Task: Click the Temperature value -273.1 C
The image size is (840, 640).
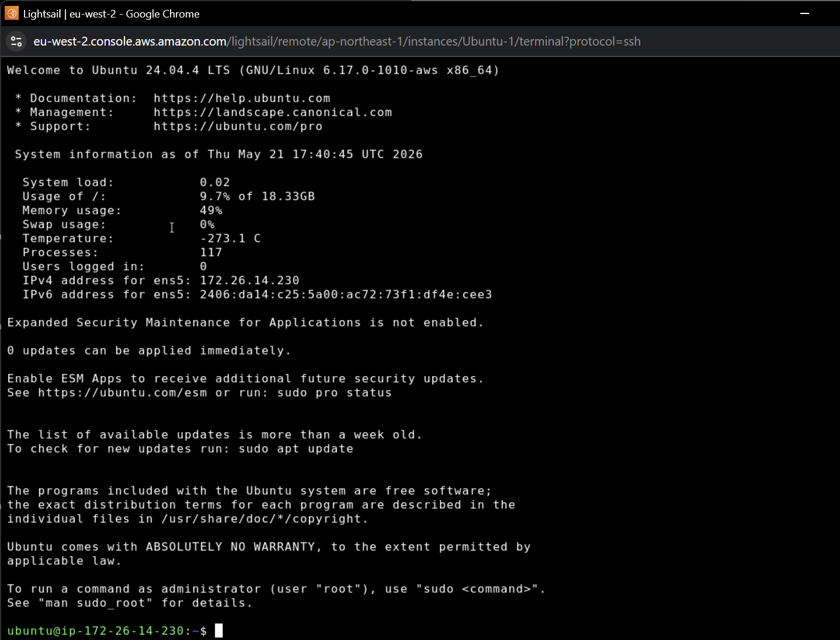Action: coord(230,238)
